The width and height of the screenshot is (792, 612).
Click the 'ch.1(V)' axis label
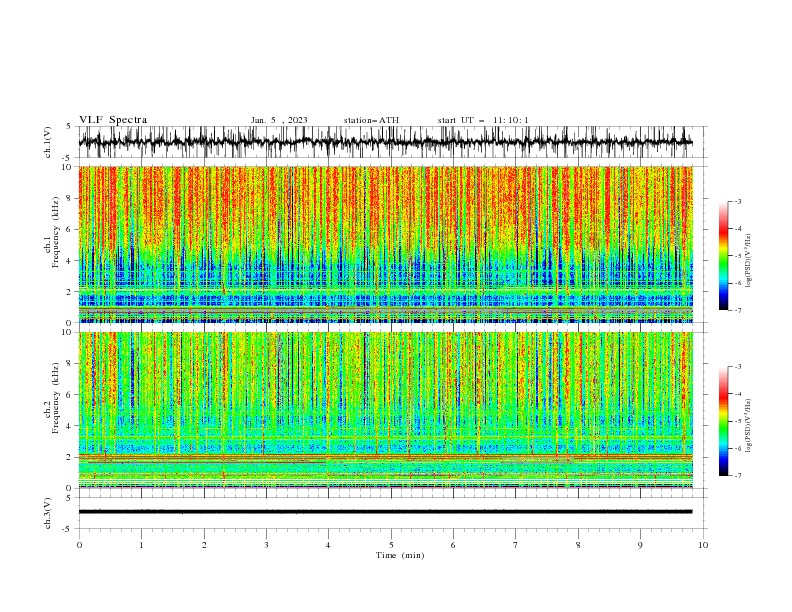[48, 142]
